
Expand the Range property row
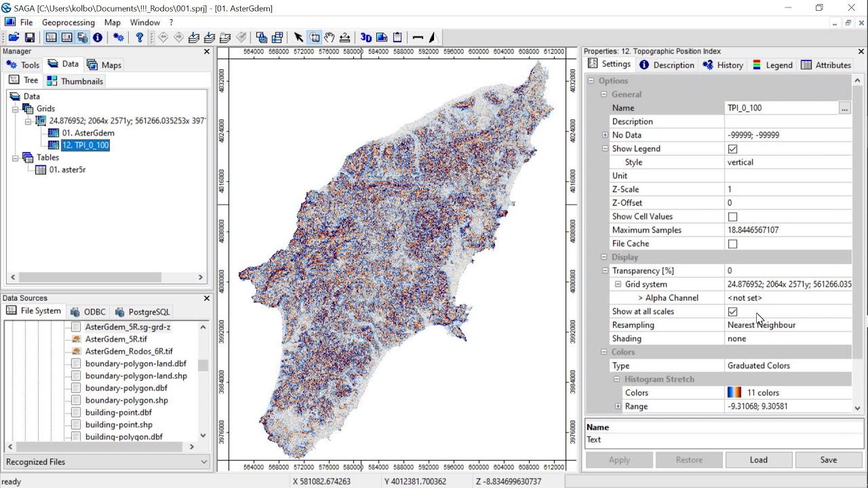pos(618,406)
